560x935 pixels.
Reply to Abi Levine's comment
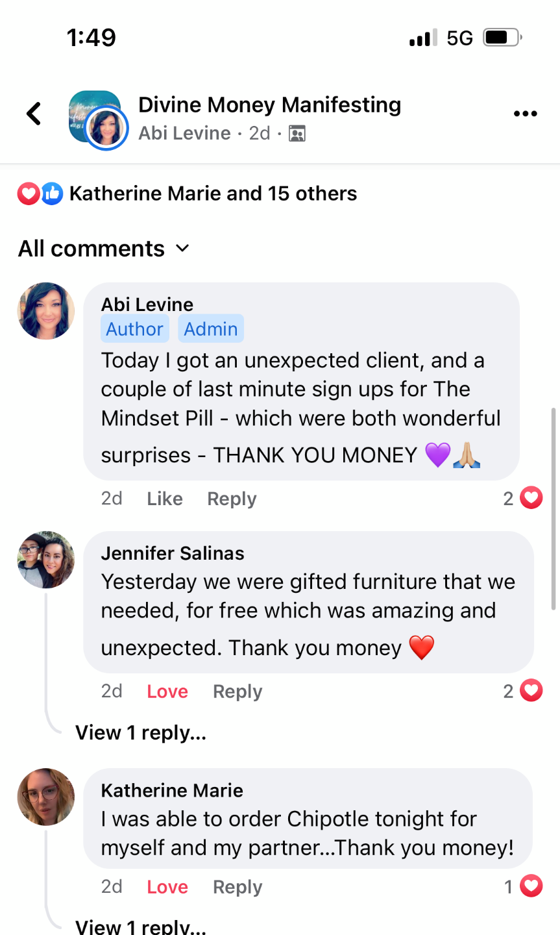pos(232,499)
